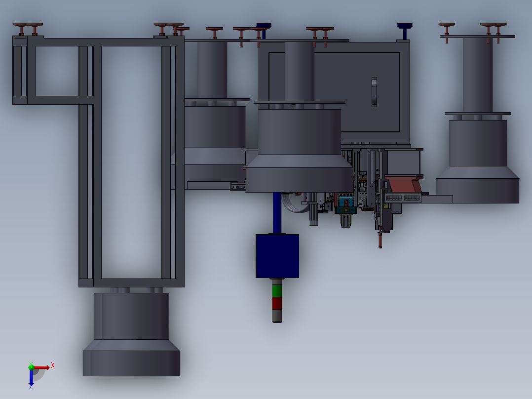Screen dimensions: 532x399
Task: Select the small red pin below the mechanism
Action: (380, 240)
